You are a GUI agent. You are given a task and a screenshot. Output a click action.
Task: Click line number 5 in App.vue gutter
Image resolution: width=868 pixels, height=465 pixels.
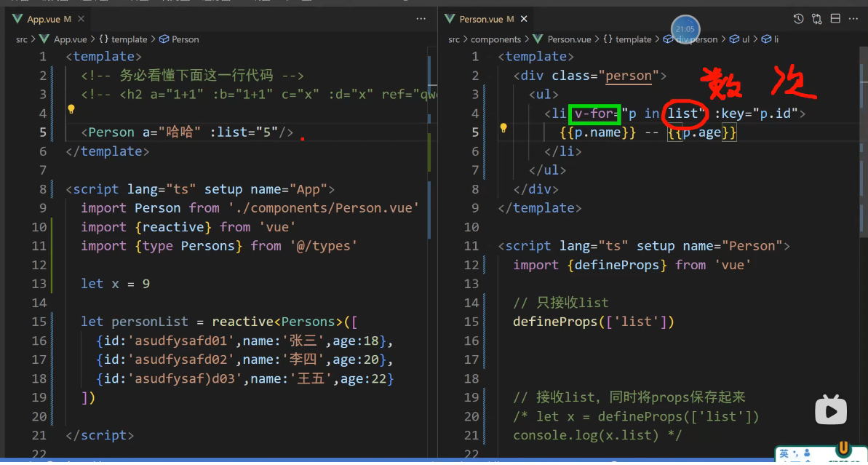tap(43, 132)
